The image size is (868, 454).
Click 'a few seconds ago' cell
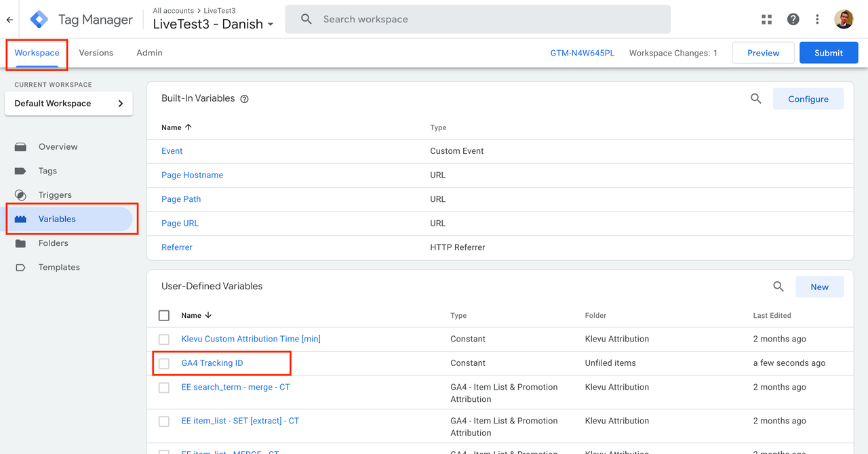(789, 363)
